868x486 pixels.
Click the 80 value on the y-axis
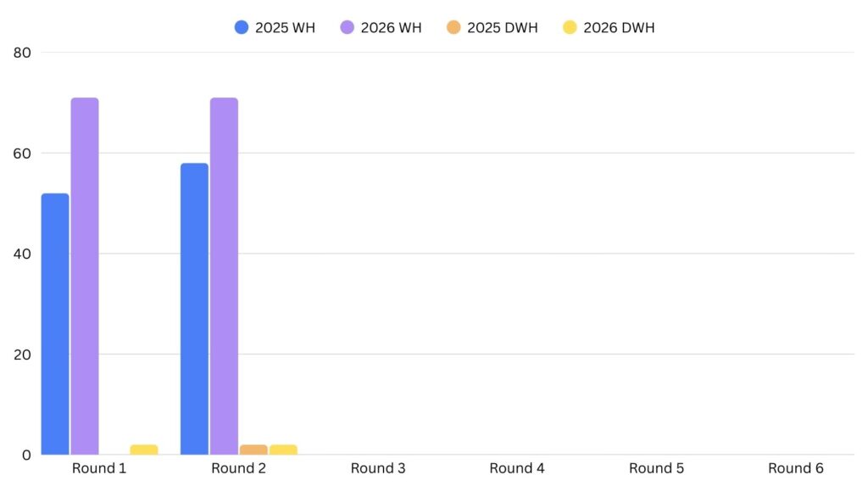[x=22, y=53]
